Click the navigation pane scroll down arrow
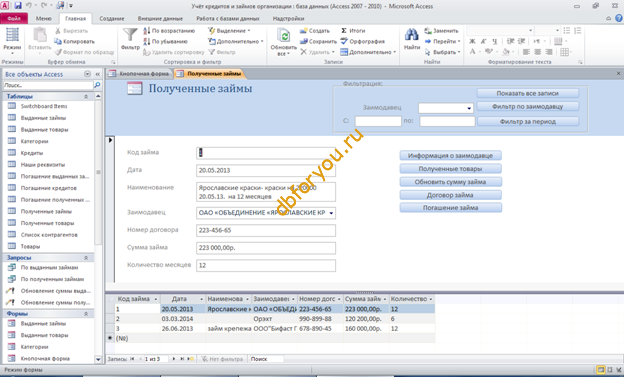This screenshot has width=624, height=377. [x=98, y=359]
